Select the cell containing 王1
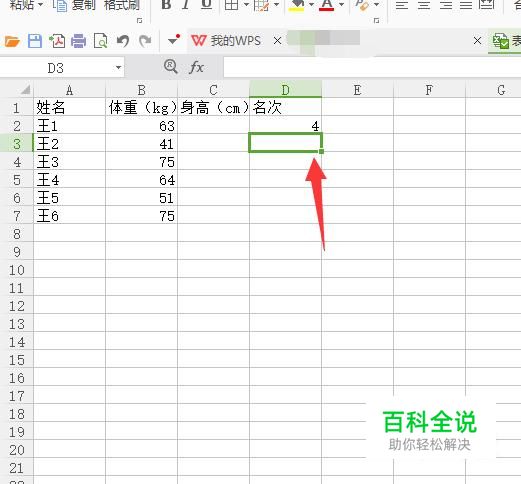This screenshot has height=484, width=521. click(69, 125)
